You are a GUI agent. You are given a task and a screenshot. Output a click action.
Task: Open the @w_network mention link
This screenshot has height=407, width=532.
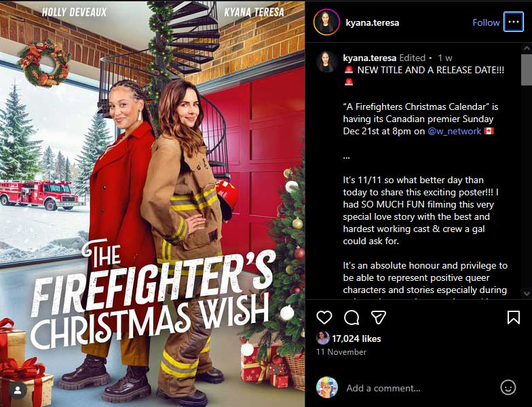455,132
